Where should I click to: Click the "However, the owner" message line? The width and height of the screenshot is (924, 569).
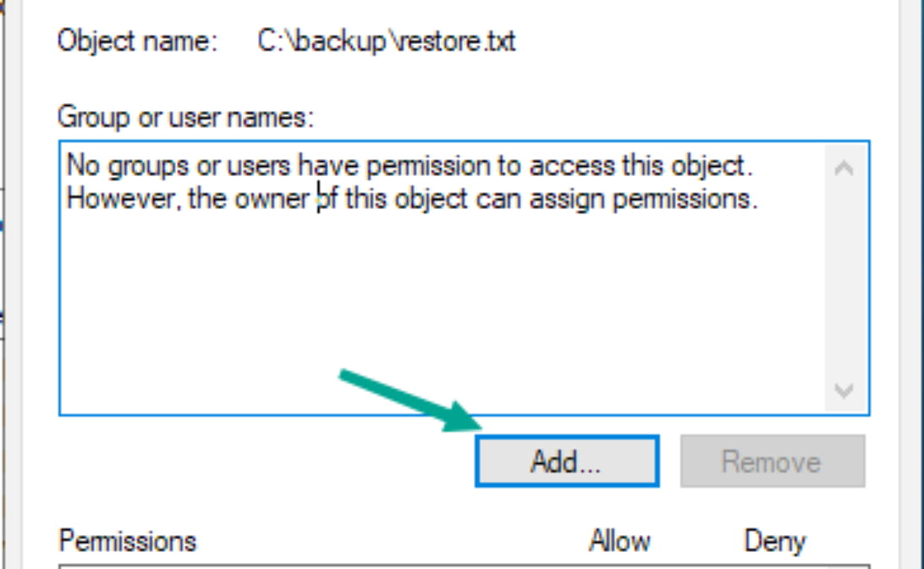(411, 199)
